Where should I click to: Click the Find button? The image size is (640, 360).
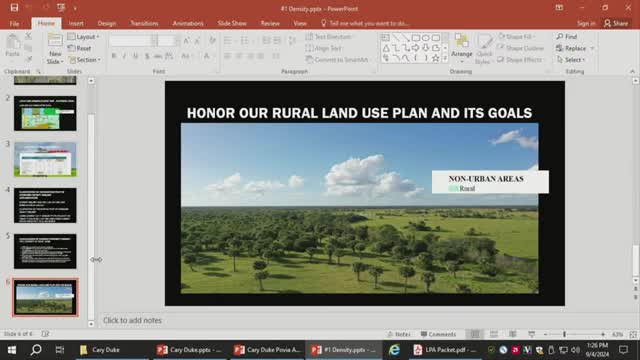[x=567, y=37]
